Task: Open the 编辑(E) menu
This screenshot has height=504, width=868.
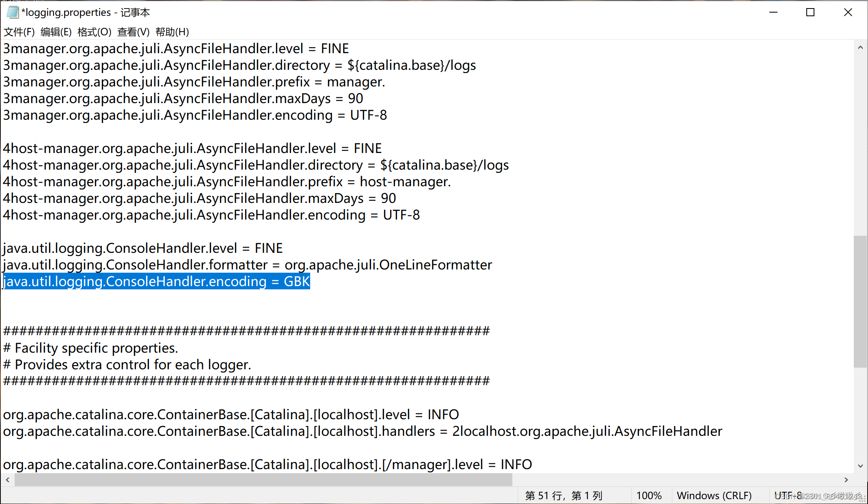Action: pos(56,32)
